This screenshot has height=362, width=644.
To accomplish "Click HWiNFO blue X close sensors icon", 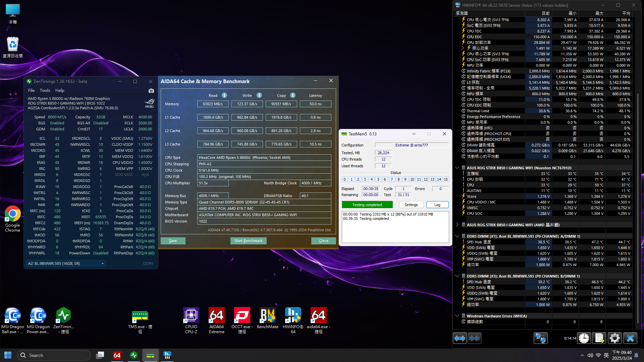I will tap(630, 338).
